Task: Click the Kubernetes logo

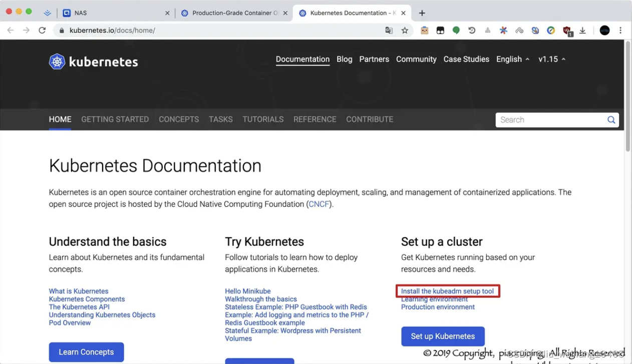Action: (x=94, y=62)
